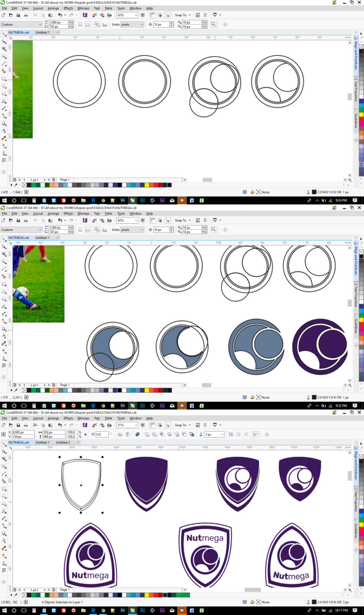Click the full-screen preview icon, 31% zoom window

[143, 425]
